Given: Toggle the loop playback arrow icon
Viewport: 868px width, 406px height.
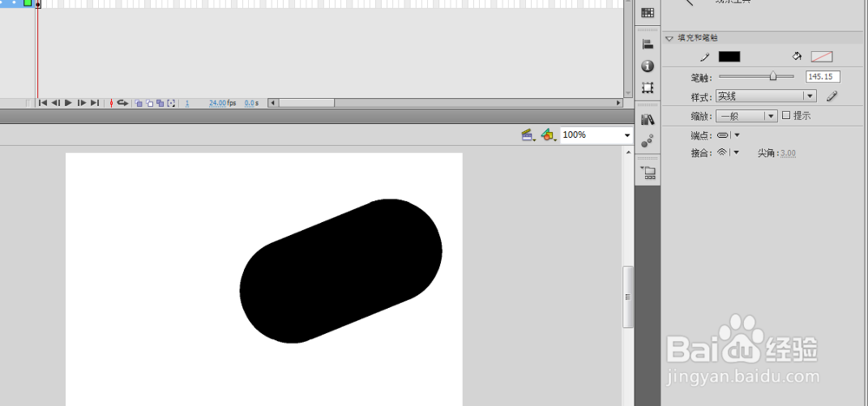Looking at the screenshot, I should 122,103.
